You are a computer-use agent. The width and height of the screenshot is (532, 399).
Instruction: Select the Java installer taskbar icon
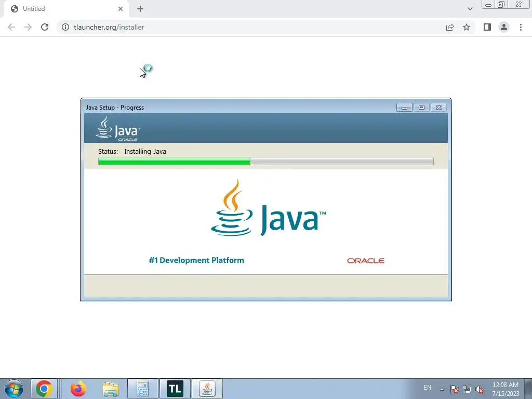[x=207, y=389]
